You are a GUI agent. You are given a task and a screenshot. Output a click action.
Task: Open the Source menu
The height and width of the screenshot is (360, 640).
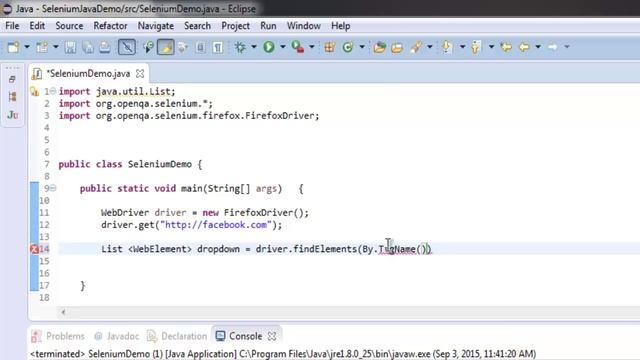[69, 26]
